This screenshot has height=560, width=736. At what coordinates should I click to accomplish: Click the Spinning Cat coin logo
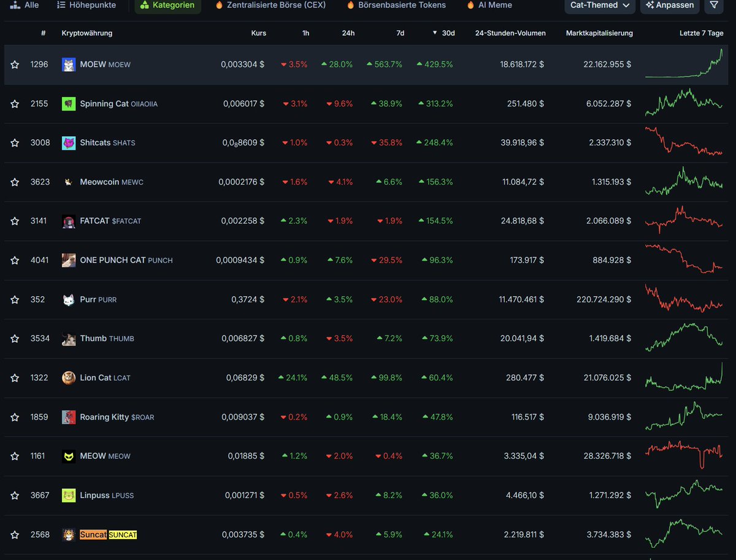click(x=69, y=103)
